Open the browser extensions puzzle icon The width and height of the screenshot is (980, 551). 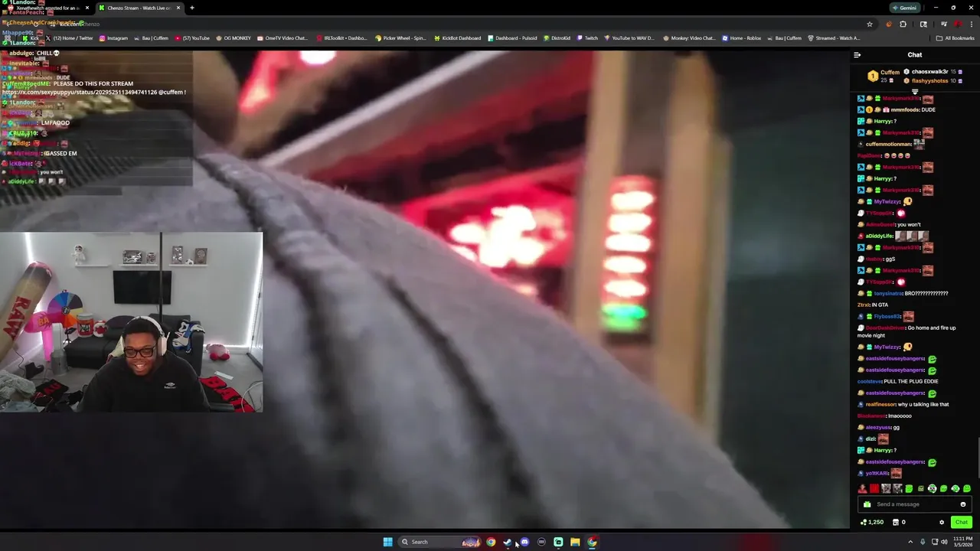click(x=903, y=24)
